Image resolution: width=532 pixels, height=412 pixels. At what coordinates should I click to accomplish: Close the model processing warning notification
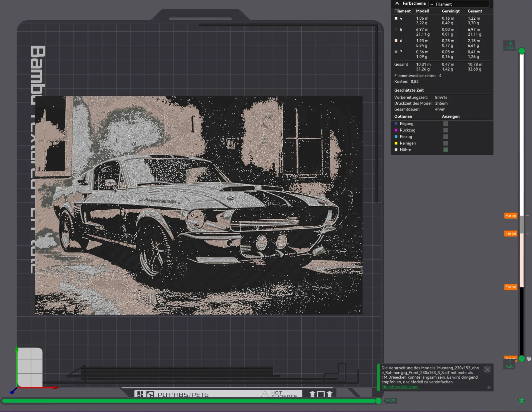pyautogui.click(x=487, y=369)
